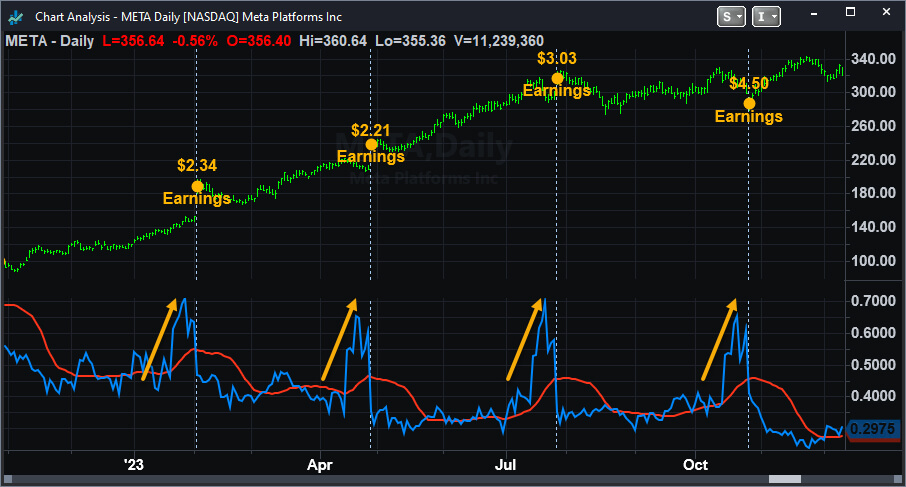Image resolution: width=906 pixels, height=487 pixels.
Task: Click the 100.00 price axis label
Action: pyautogui.click(x=873, y=261)
